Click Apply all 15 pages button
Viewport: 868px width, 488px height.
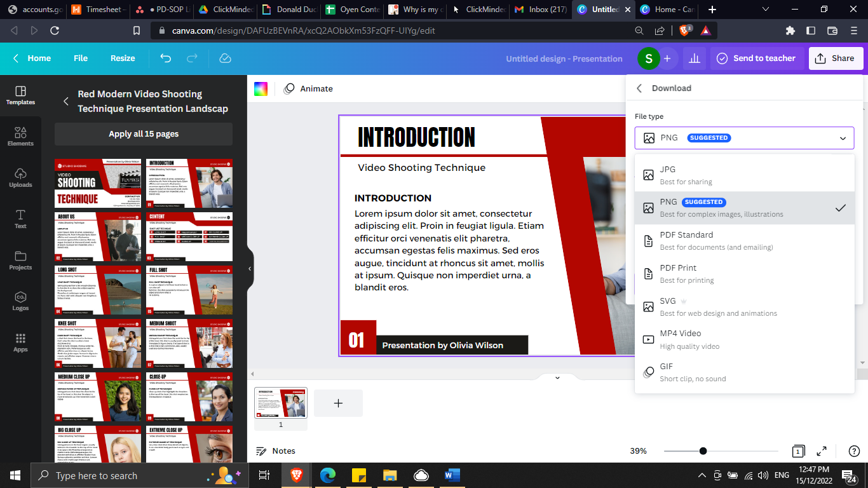coord(144,134)
